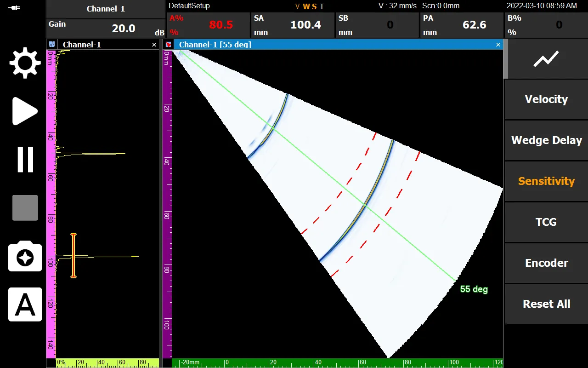Capture a screenshot with the camera icon
This screenshot has width=588, height=368.
click(25, 256)
